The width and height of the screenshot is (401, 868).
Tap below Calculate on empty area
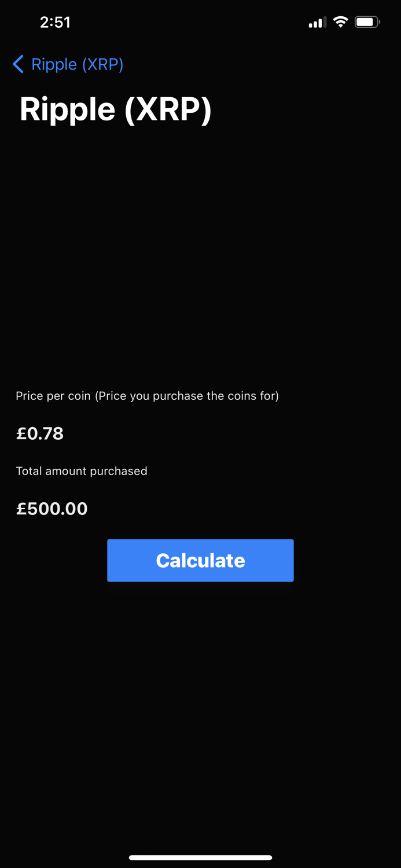coord(200,665)
